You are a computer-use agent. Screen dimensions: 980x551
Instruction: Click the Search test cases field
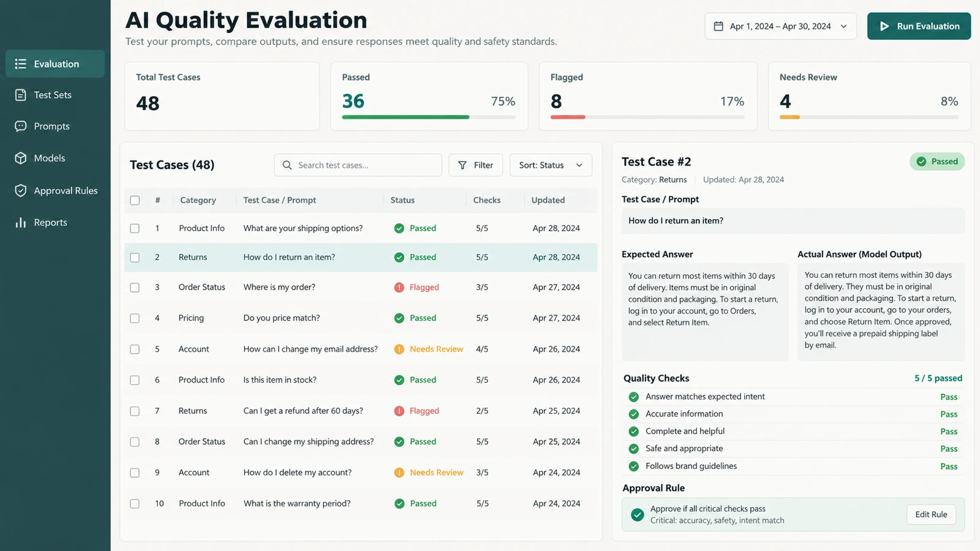(x=358, y=165)
